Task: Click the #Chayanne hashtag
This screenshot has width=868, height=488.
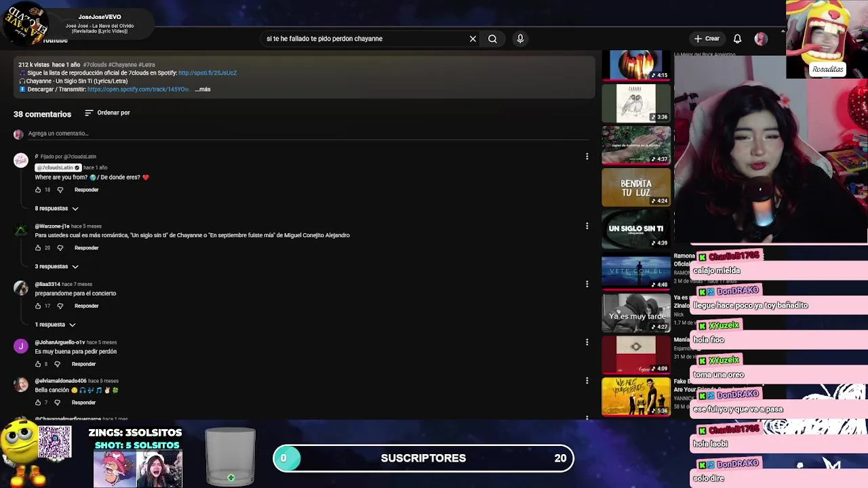Action: click(x=123, y=65)
